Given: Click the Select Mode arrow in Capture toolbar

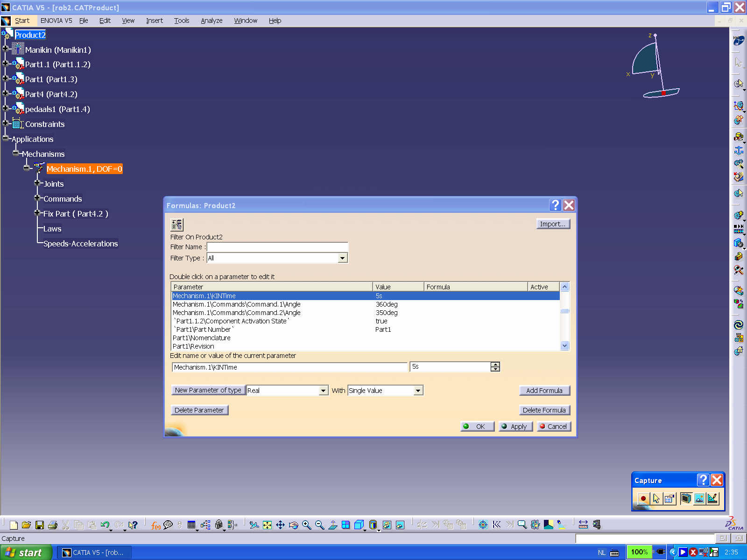Looking at the screenshot, I should 656,498.
